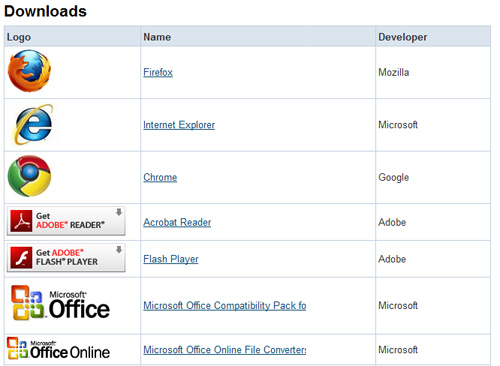
Task: Click the Firefox logo icon
Action: tap(29, 71)
